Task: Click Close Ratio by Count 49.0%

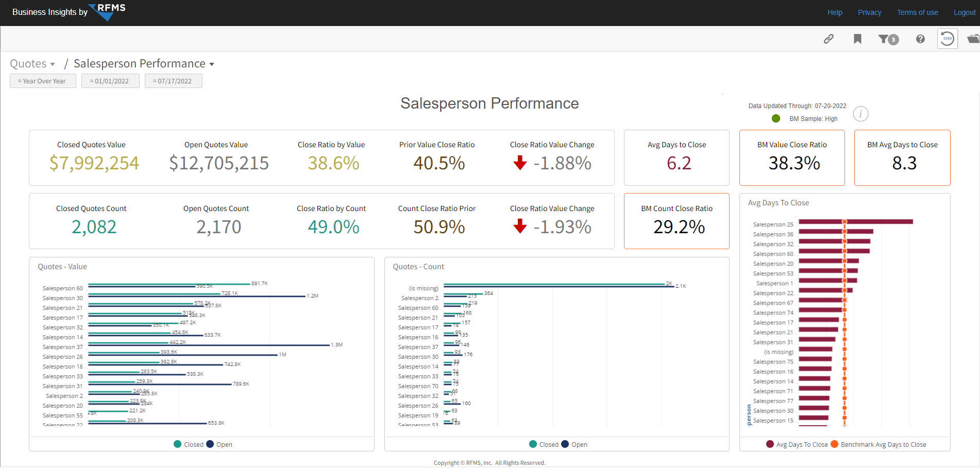Action: [333, 227]
